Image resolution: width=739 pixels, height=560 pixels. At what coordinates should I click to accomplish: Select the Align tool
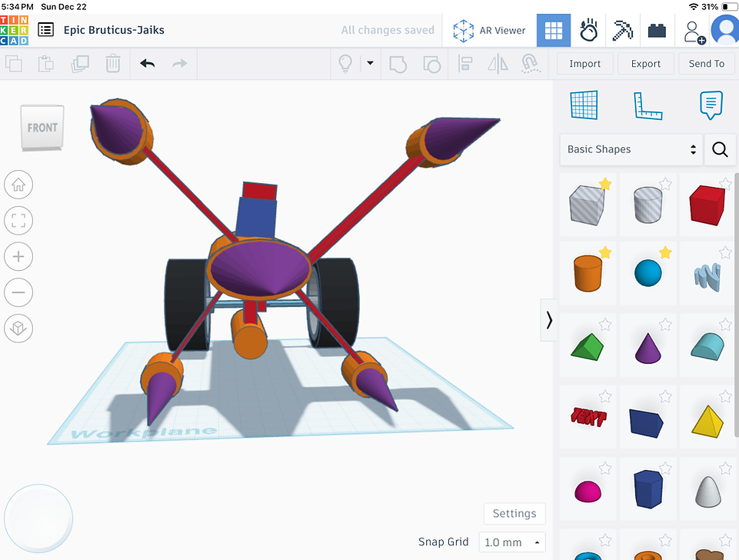pos(465,64)
